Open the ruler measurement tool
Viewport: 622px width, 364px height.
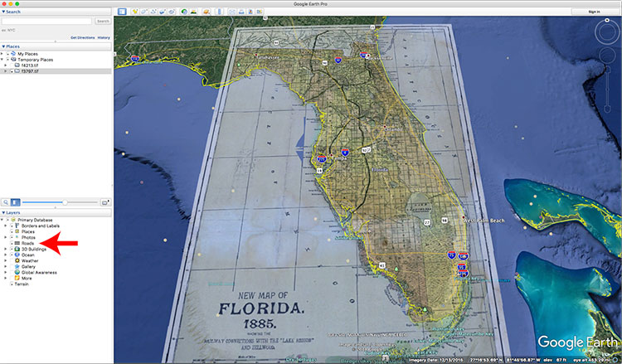pos(219,12)
